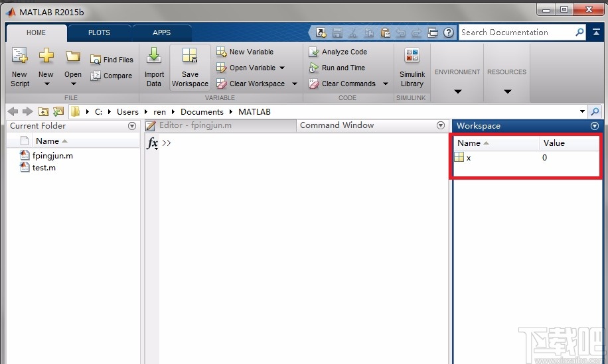
Task: Click the fx function browser icon
Action: [x=153, y=143]
